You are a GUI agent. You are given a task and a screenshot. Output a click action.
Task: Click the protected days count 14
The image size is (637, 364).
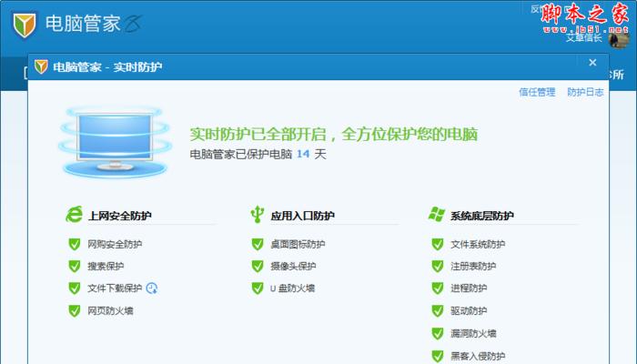(303, 154)
